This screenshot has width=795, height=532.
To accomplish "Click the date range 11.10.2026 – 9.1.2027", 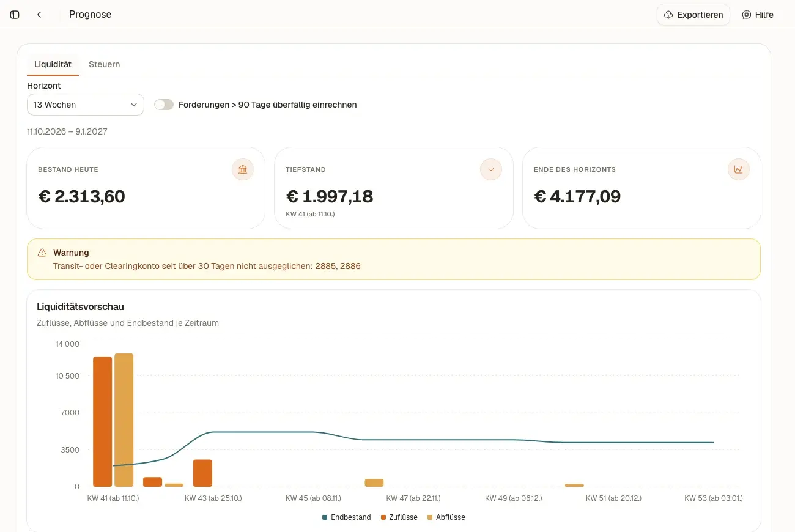I will [x=67, y=131].
